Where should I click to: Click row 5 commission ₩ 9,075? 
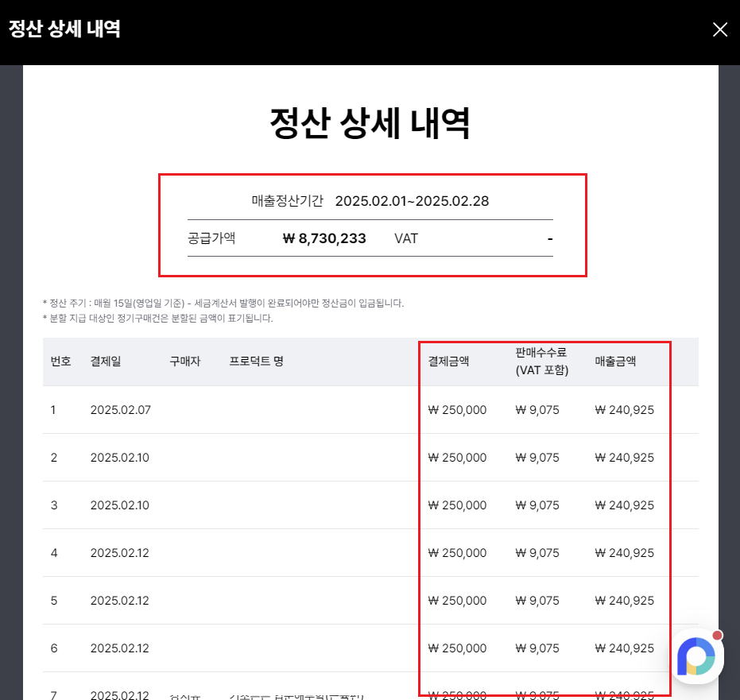click(x=537, y=601)
